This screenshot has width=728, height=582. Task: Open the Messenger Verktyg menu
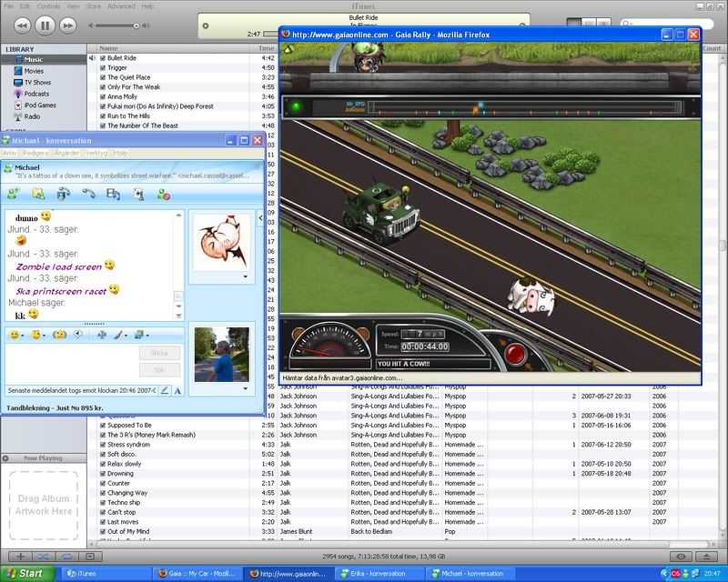(96, 153)
